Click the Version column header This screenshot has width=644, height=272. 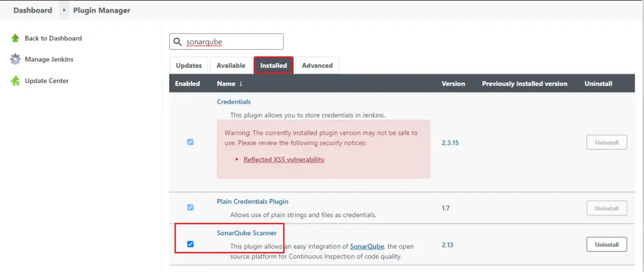[x=453, y=84]
